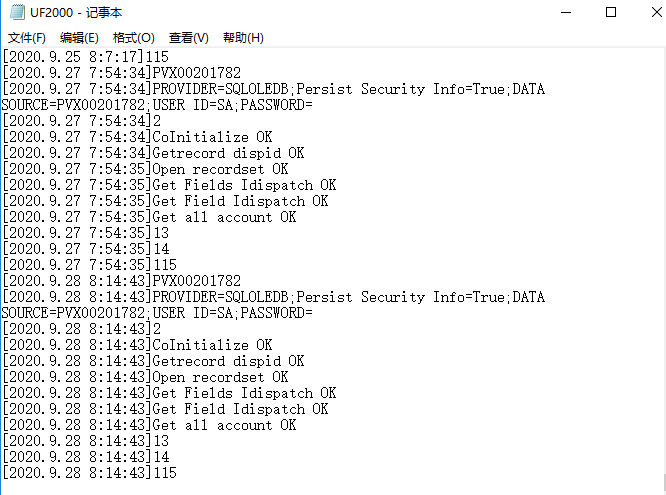Screen dimensions: 666x495
Task: Click the vertical scrollbar thumb at bottom right
Action: click(664, 484)
